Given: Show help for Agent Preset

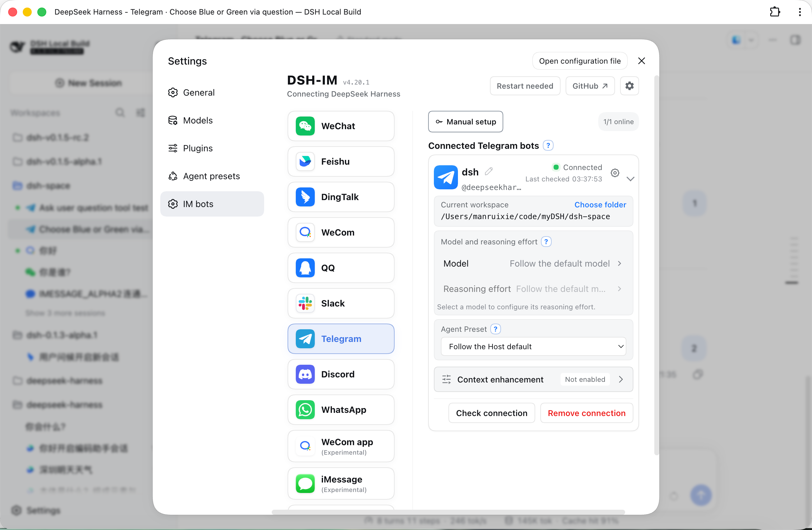Looking at the screenshot, I should (495, 329).
